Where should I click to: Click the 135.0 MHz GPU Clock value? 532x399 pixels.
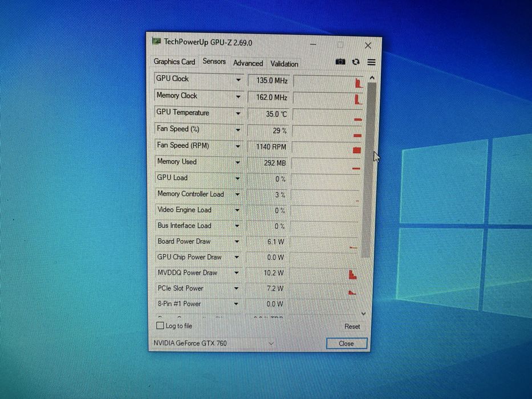[x=269, y=80]
